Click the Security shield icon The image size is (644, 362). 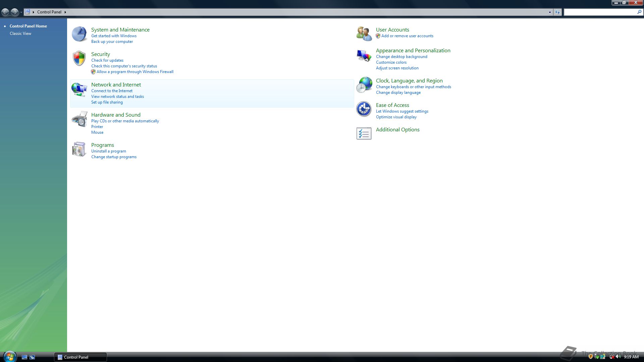point(79,58)
